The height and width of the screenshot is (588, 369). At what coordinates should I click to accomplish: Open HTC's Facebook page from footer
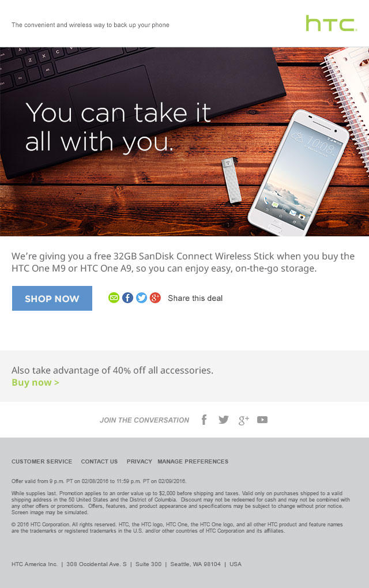point(204,420)
